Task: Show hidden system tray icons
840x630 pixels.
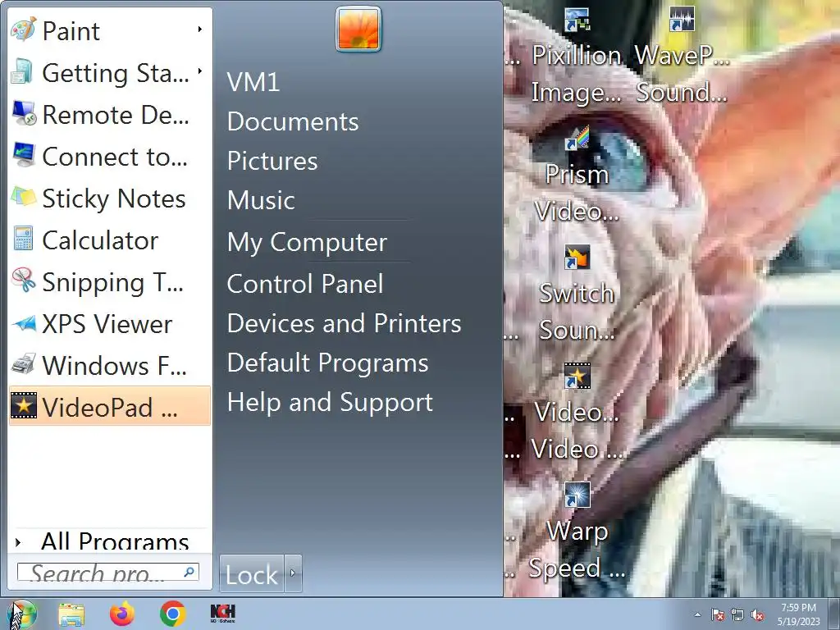Action: [697, 614]
